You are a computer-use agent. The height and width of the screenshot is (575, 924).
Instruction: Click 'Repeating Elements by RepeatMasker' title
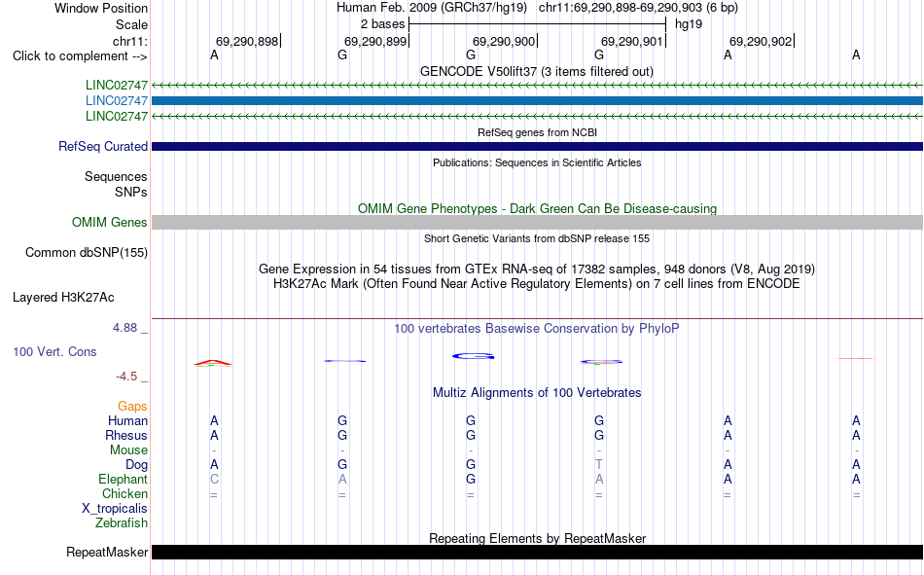tap(537, 538)
